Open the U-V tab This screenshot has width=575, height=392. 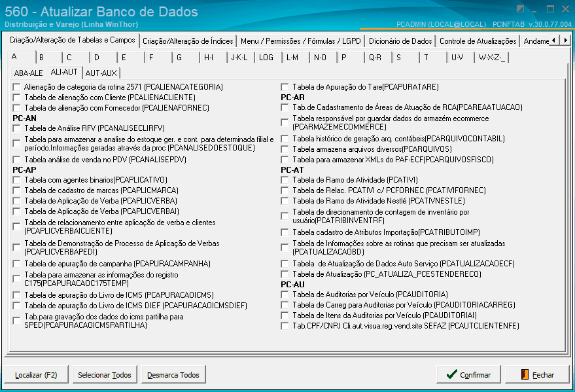[x=461, y=58]
